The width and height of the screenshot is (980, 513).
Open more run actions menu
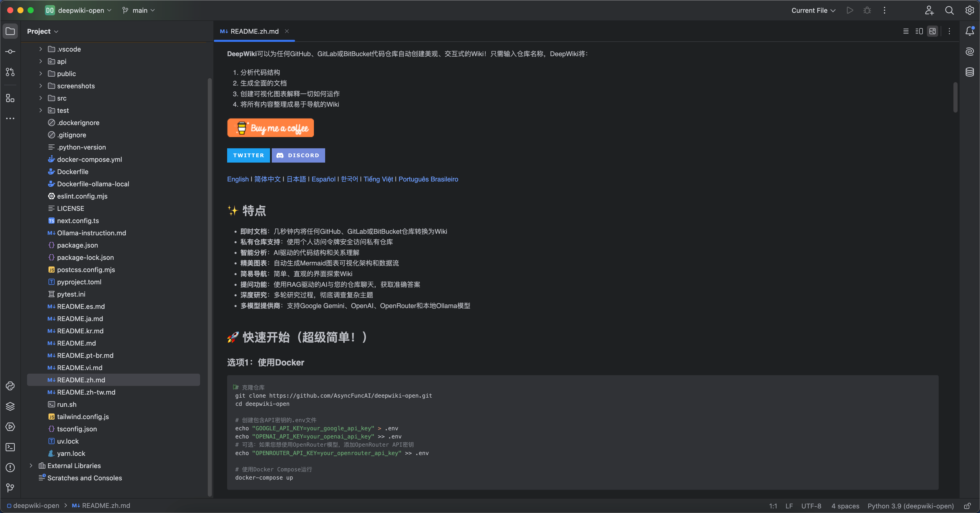pyautogui.click(x=885, y=10)
